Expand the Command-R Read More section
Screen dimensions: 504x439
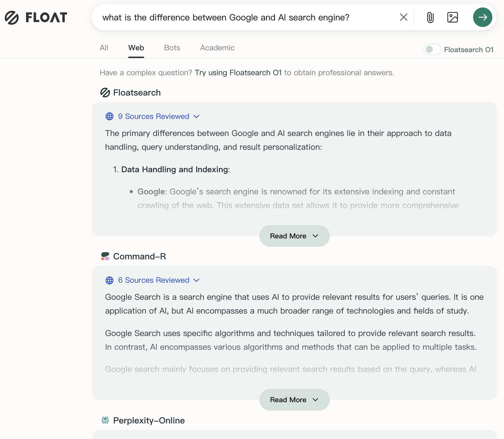[294, 399]
